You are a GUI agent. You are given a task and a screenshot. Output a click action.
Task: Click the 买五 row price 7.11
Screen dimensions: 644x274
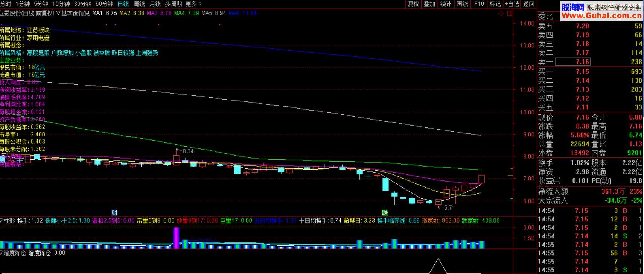pos(582,107)
